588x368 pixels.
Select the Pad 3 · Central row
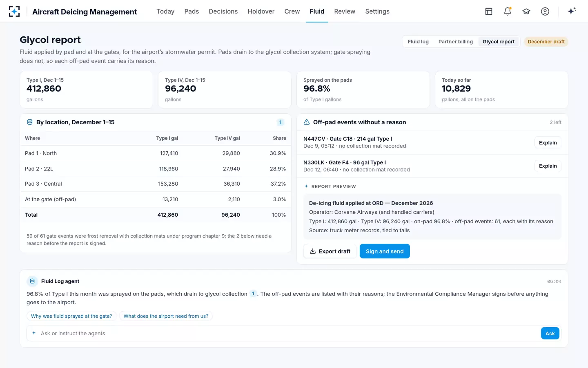(x=156, y=184)
